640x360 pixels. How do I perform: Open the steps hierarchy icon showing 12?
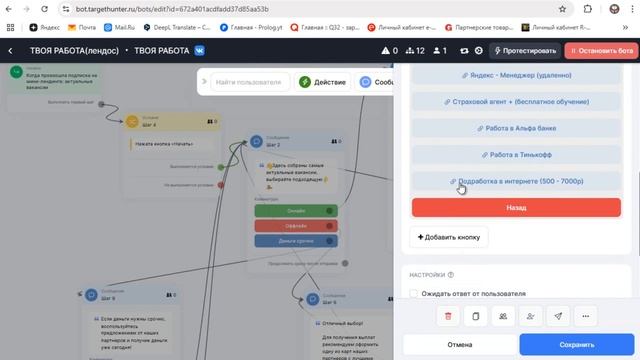tap(415, 51)
